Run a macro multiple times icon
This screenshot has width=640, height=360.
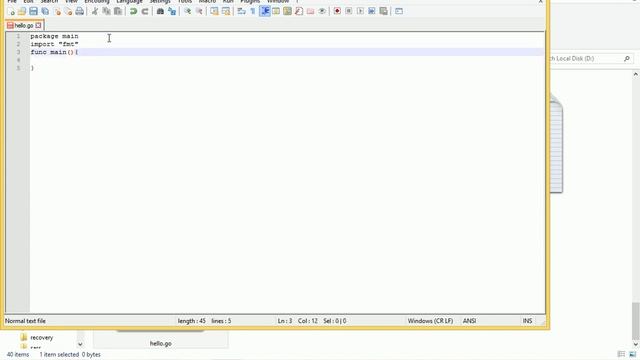(x=371, y=11)
